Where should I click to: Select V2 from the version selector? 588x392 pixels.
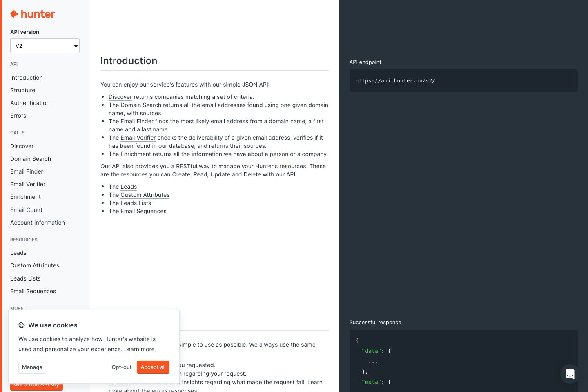coord(45,46)
